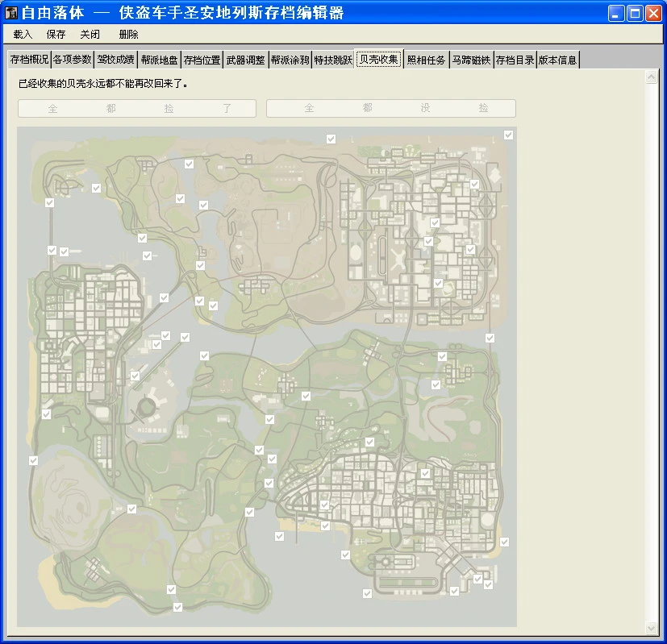Toggle oyster checkbox on east coast between the two cities
Image resolution: width=667 pixels, height=644 pixels.
[490, 338]
